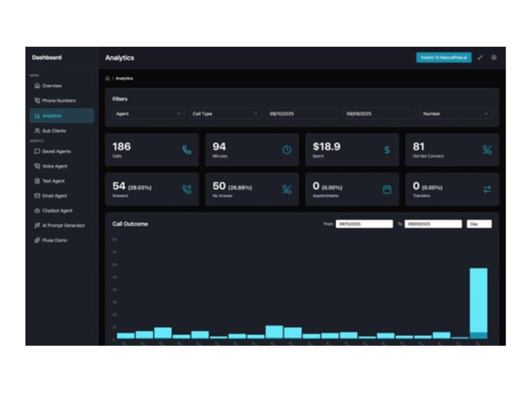Click the Chatbot Agent robot icon
The width and height of the screenshot is (532, 399).
(37, 210)
